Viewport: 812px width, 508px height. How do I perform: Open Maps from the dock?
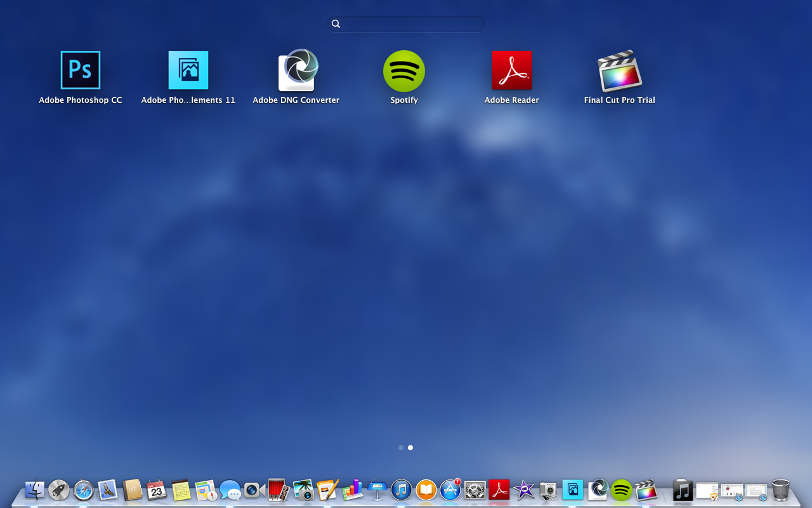[x=203, y=490]
